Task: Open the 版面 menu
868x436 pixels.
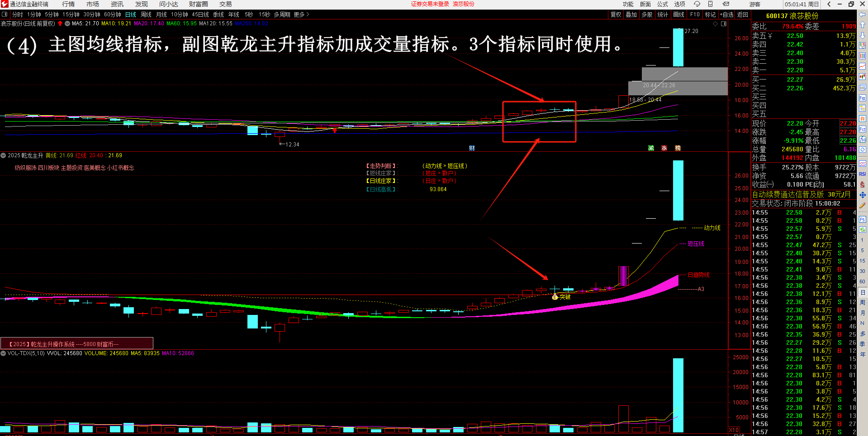Action: [x=645, y=4]
